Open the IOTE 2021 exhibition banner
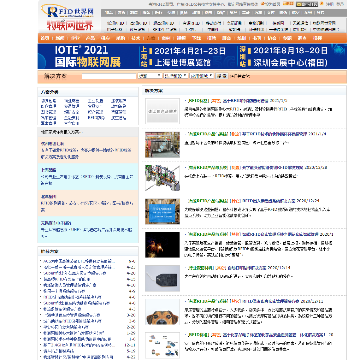Viewport: 360px width, 360px height. tap(192, 56)
